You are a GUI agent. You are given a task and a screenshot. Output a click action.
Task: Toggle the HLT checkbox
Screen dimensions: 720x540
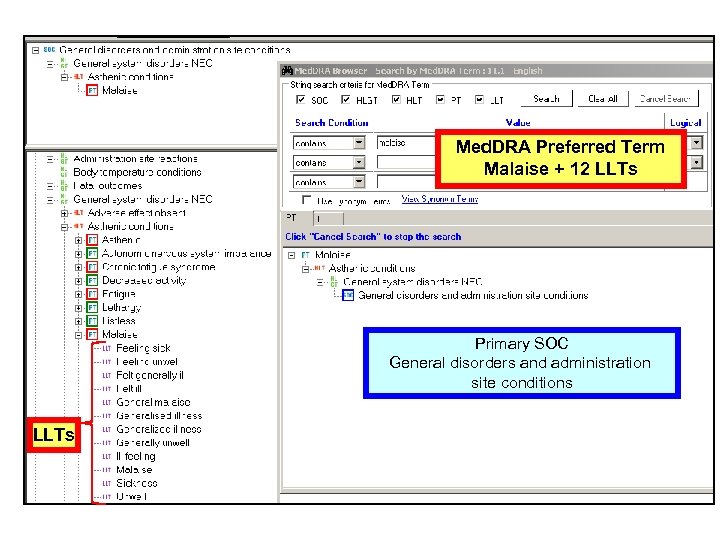[x=396, y=100]
